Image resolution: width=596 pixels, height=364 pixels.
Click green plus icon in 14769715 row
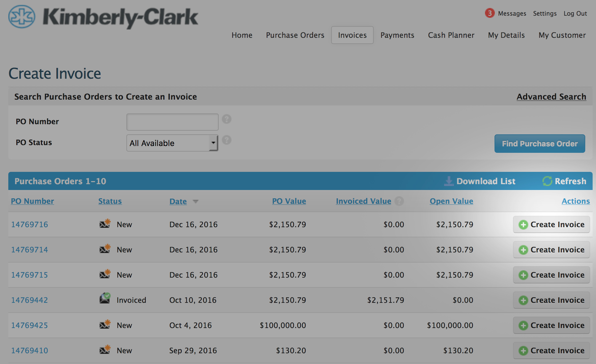point(523,275)
